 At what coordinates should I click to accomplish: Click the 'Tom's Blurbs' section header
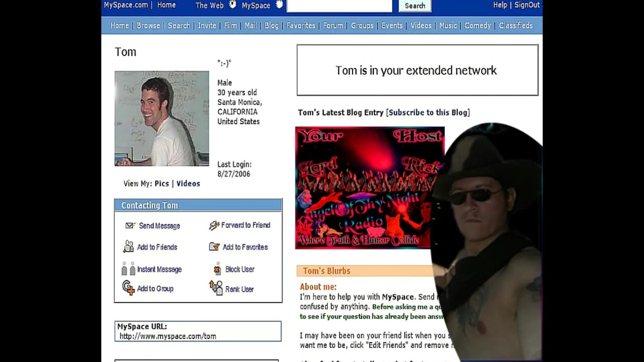[364, 271]
